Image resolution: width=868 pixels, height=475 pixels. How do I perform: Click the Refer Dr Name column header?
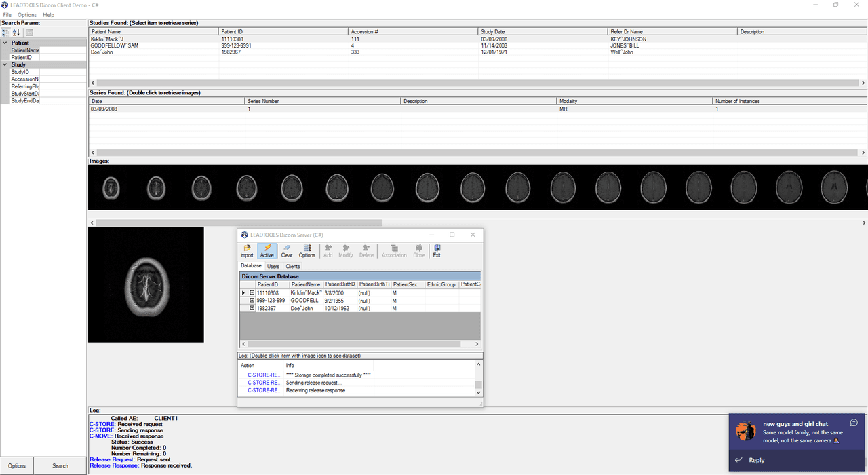[673, 32]
